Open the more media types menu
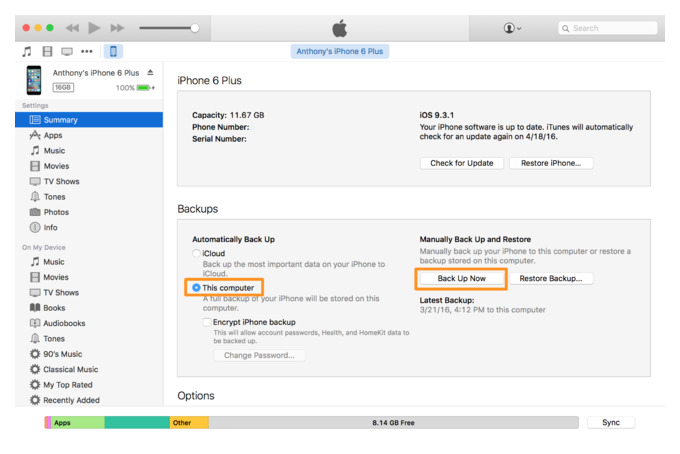680x454 pixels. click(87, 52)
